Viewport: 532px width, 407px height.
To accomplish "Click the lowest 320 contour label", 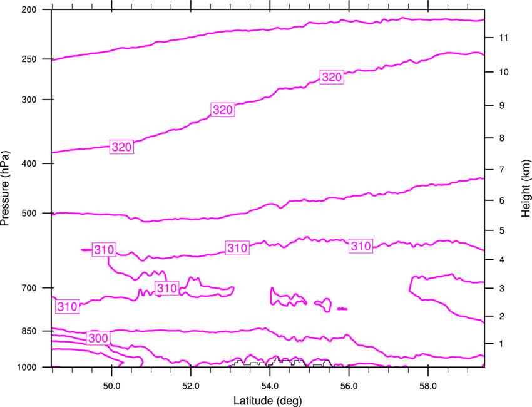I will [x=121, y=147].
